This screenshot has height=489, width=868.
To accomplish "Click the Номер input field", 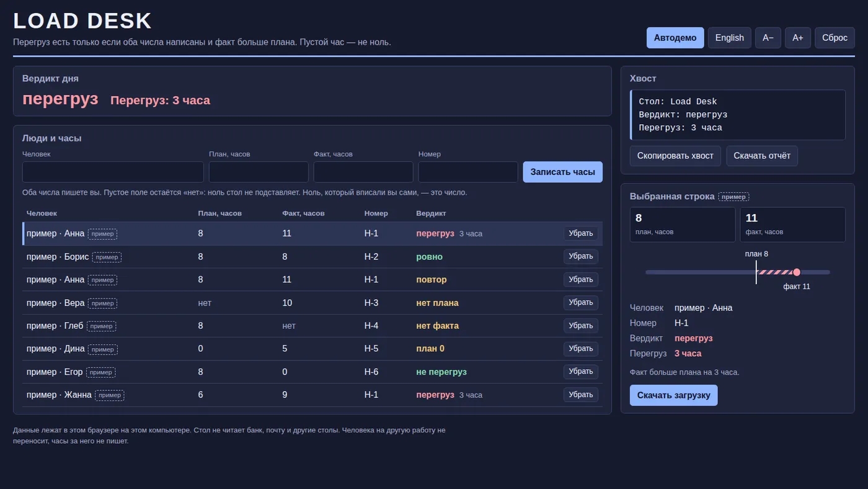I will pyautogui.click(x=468, y=172).
